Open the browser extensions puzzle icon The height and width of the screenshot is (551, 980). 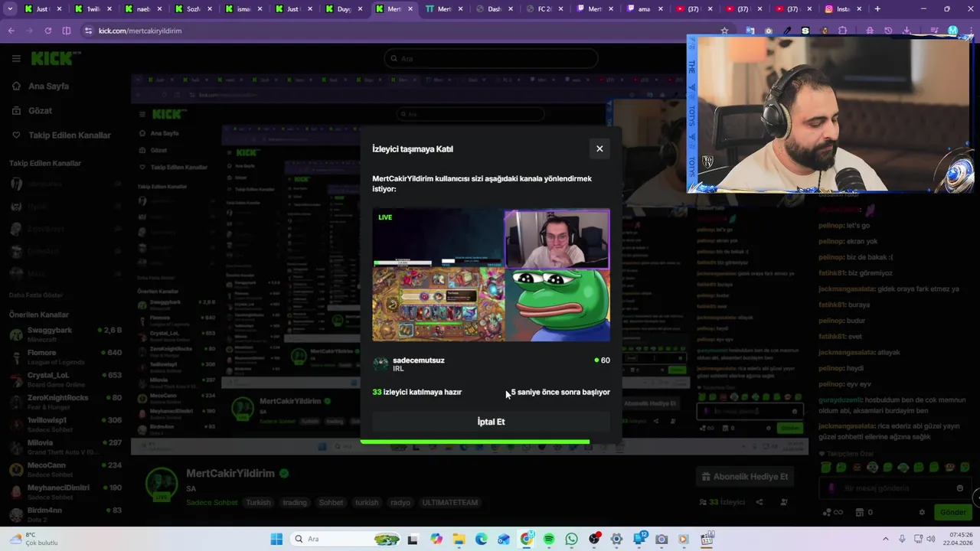tap(843, 31)
